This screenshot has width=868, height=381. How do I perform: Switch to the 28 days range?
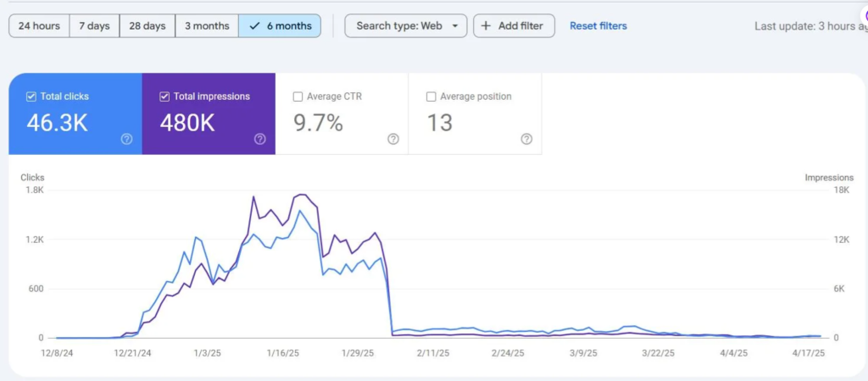(147, 26)
